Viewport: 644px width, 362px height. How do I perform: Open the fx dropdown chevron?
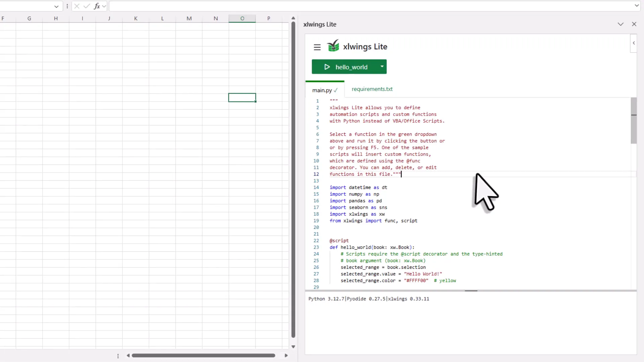coord(104,6)
